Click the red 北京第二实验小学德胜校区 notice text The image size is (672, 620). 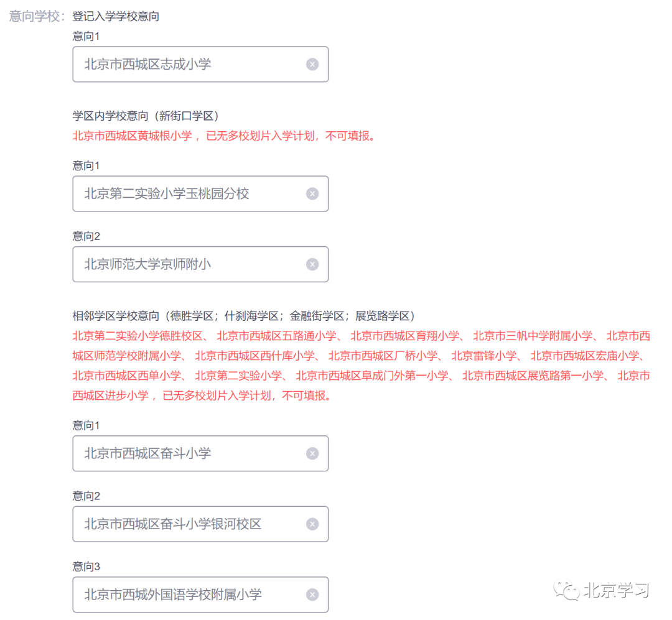[137, 336]
